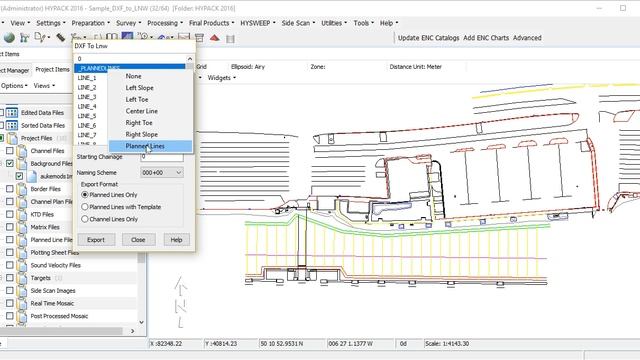Screen dimensions: 640x360
Task: Click the black ruler measure icon
Action: pyautogui.click(x=60, y=38)
